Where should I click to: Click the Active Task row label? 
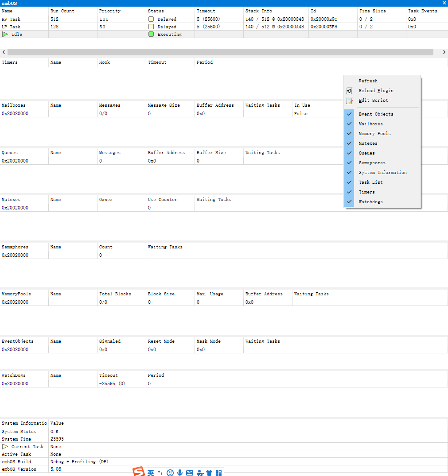coord(16,454)
